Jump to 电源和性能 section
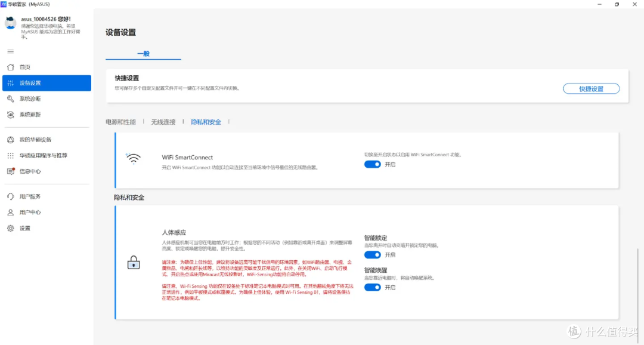Image resolution: width=644 pixels, height=345 pixels. [x=120, y=122]
